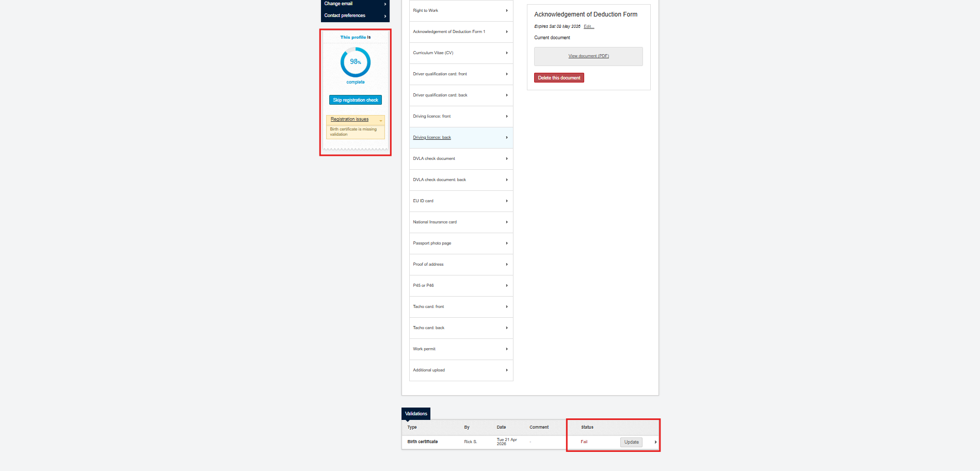Switch to the Validations tab
The image size is (980, 471).
416,413
